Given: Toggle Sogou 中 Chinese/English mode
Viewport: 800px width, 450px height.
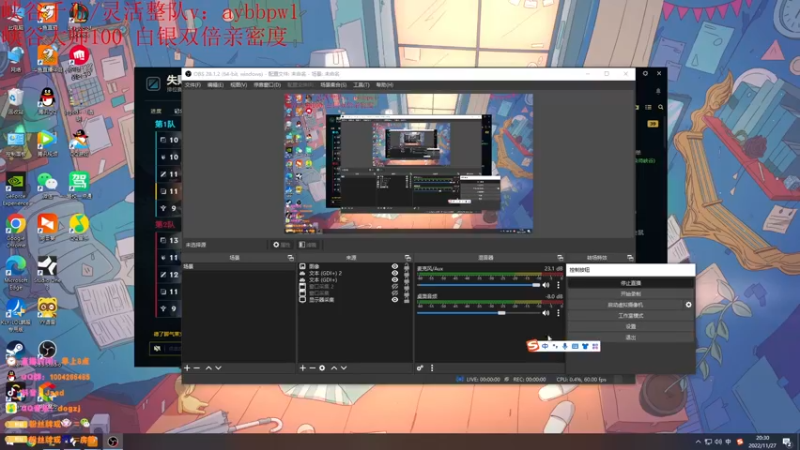Looking at the screenshot, I should [x=545, y=346].
